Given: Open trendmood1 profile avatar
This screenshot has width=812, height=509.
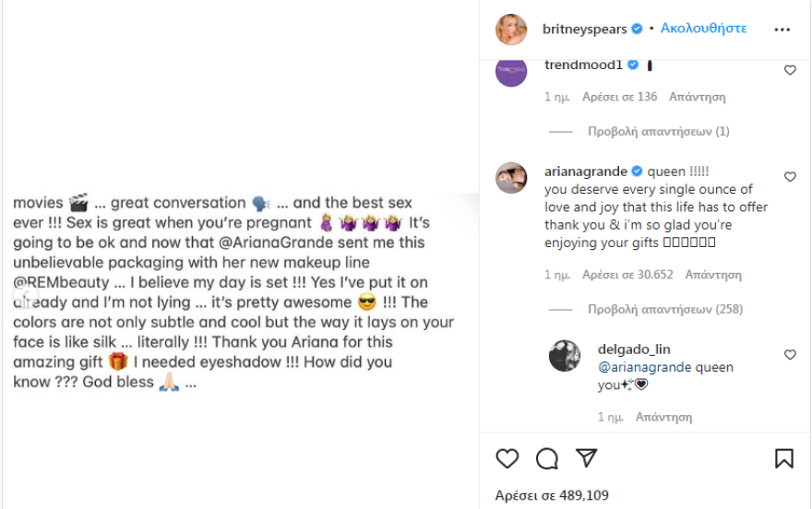Looking at the screenshot, I should click(x=512, y=72).
